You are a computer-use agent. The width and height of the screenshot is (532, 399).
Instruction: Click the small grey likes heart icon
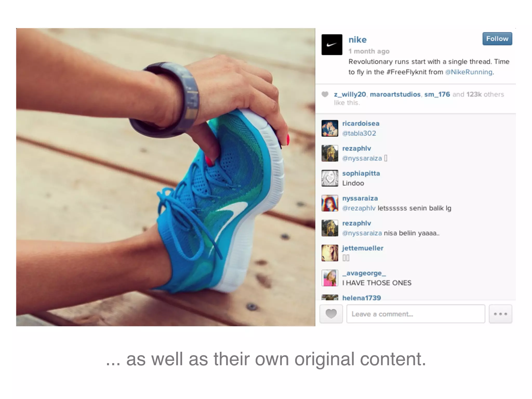(x=325, y=94)
